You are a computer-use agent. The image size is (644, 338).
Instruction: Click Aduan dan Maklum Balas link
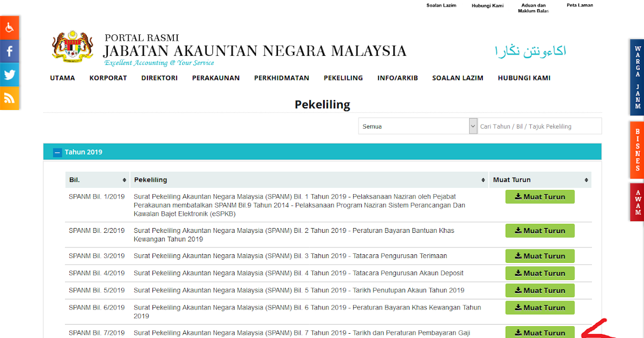[x=533, y=8]
